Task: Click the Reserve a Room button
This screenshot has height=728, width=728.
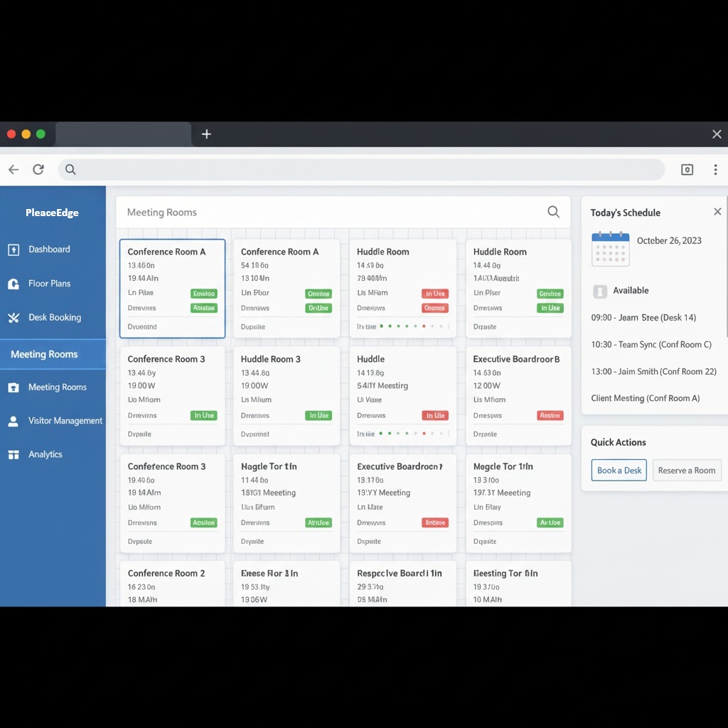Action: pos(686,470)
